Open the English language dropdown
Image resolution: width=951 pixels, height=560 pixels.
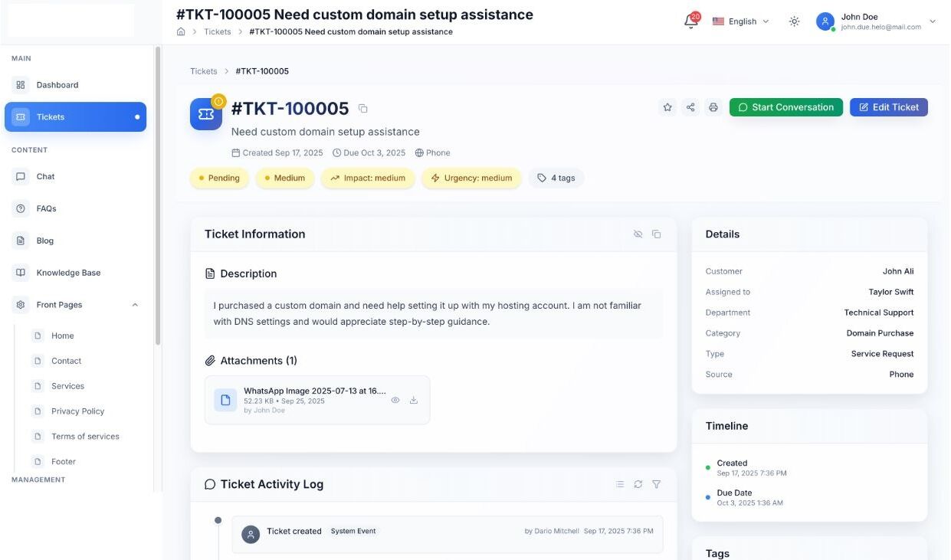pos(740,21)
